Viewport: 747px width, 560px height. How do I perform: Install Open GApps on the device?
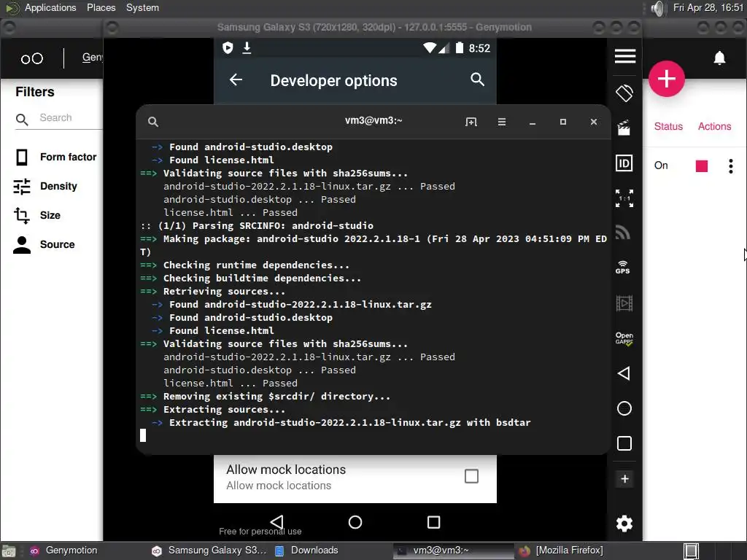624,338
